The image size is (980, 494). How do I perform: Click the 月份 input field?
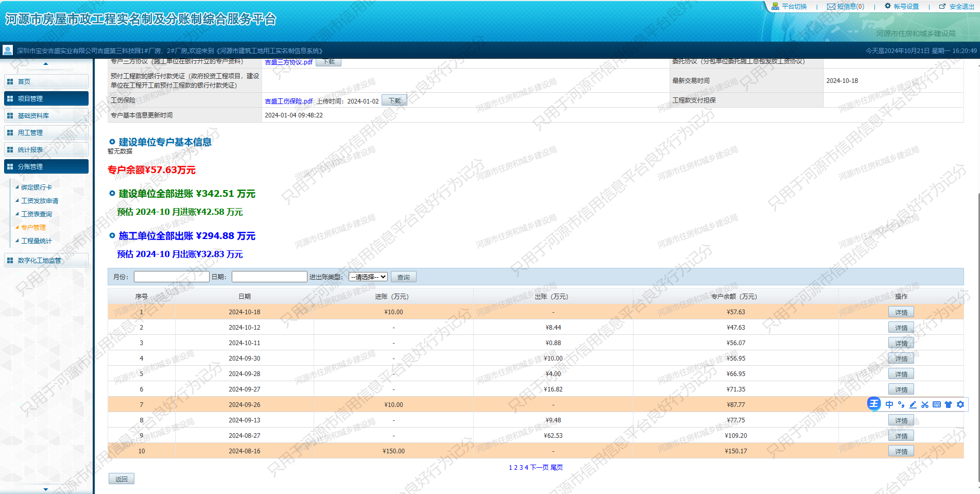point(171,277)
